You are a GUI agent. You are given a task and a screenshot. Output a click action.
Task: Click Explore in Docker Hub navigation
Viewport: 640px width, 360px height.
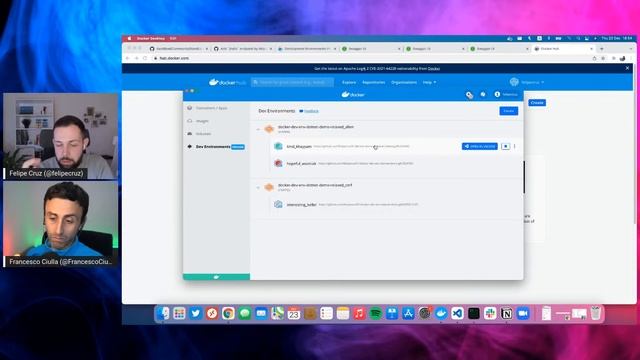(349, 82)
